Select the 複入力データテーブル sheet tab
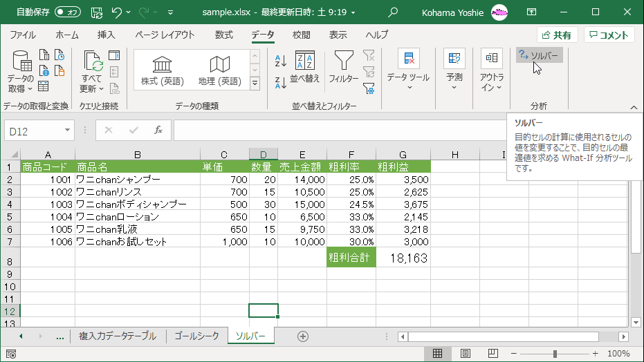Screen dimensions: 644x362 pos(118,336)
